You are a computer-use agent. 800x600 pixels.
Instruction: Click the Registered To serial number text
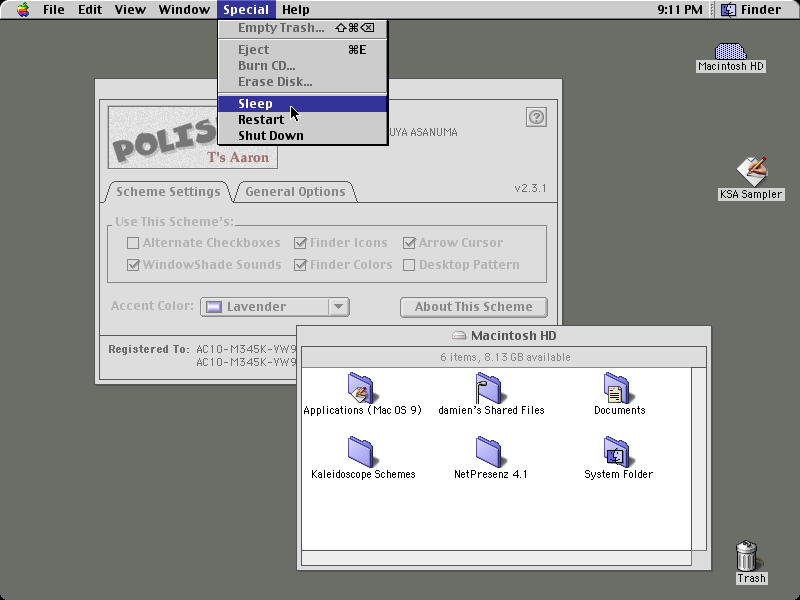(246, 356)
